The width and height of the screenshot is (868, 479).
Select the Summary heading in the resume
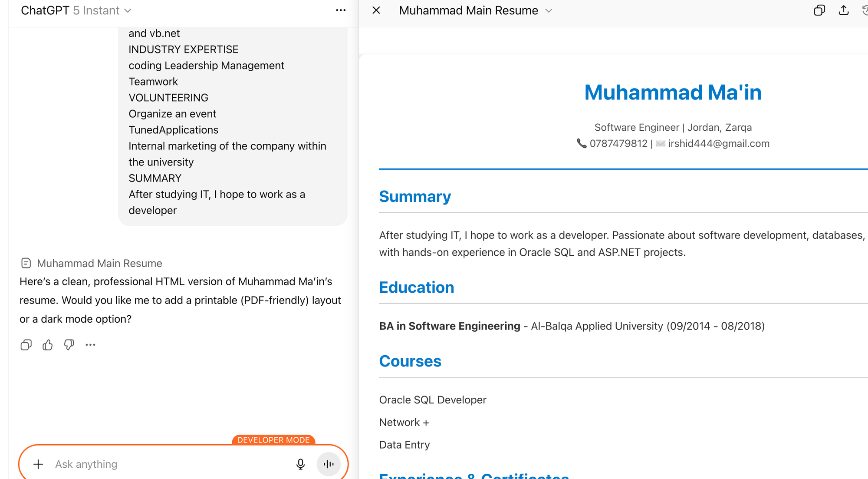click(x=414, y=196)
